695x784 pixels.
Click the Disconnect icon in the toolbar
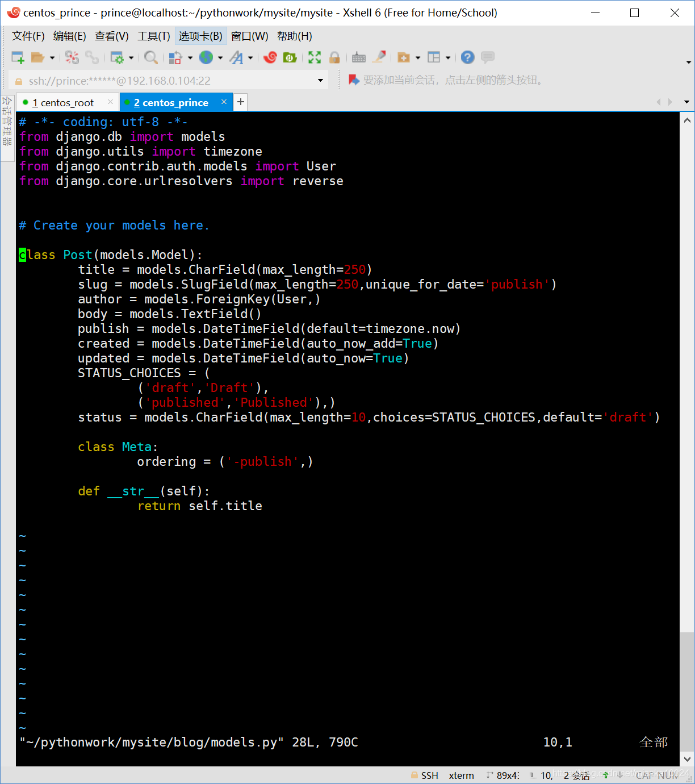[72, 57]
